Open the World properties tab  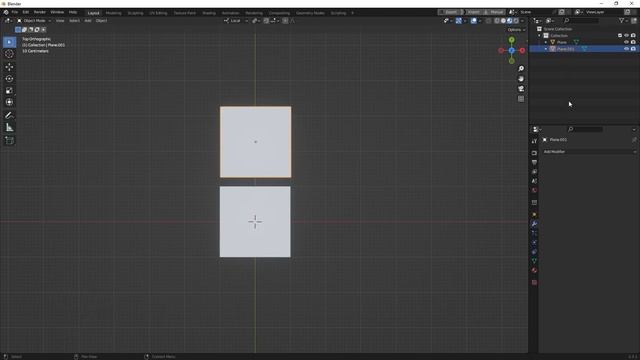(x=534, y=191)
